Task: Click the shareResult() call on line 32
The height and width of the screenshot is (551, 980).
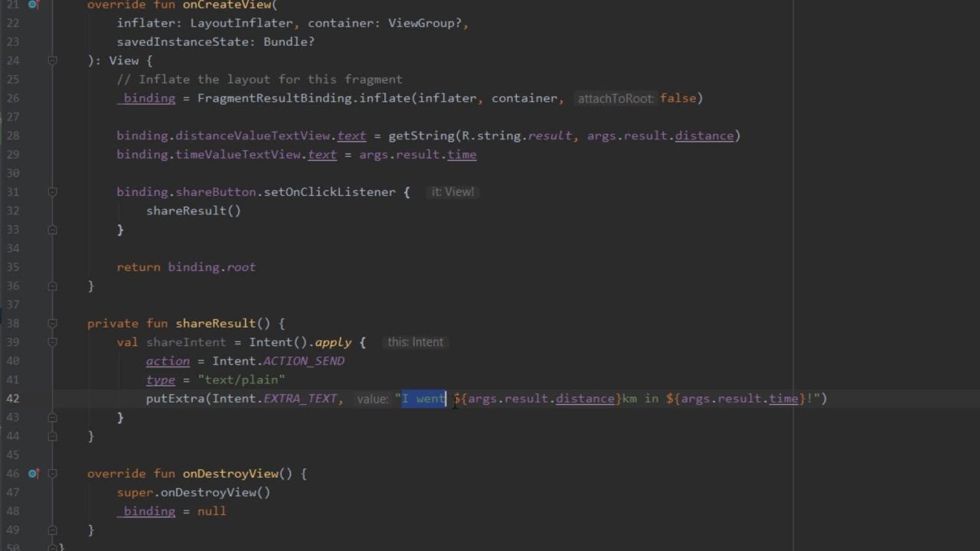Action: point(193,210)
